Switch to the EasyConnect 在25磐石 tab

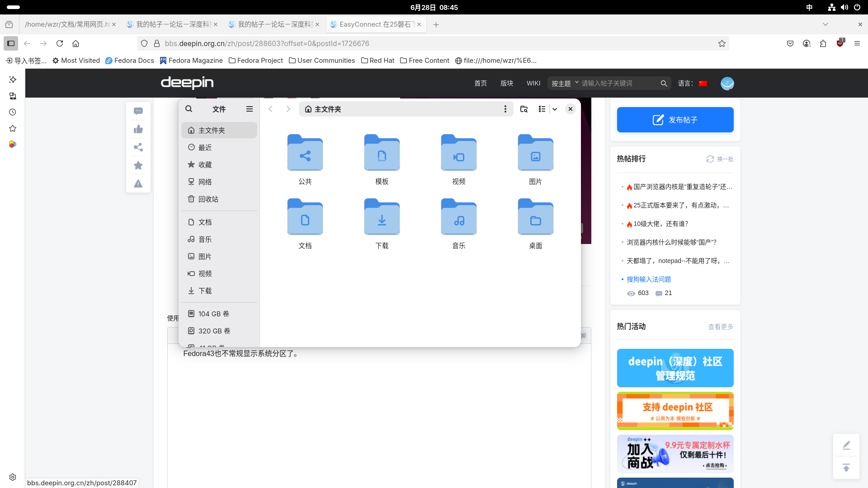(x=376, y=24)
